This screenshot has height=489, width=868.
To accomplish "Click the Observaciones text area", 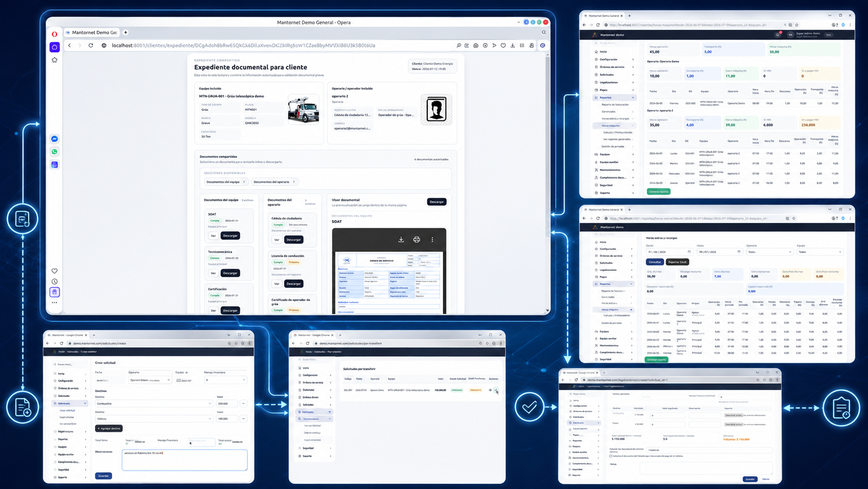I will tap(184, 460).
